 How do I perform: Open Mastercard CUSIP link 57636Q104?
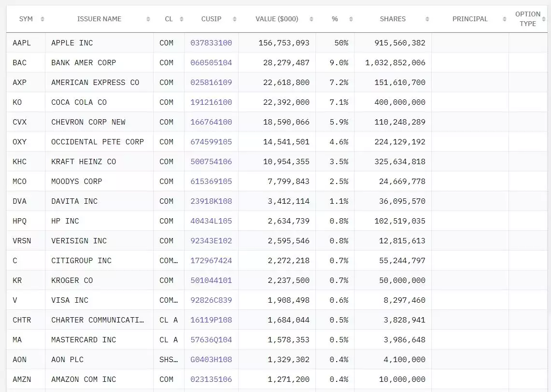(211, 340)
